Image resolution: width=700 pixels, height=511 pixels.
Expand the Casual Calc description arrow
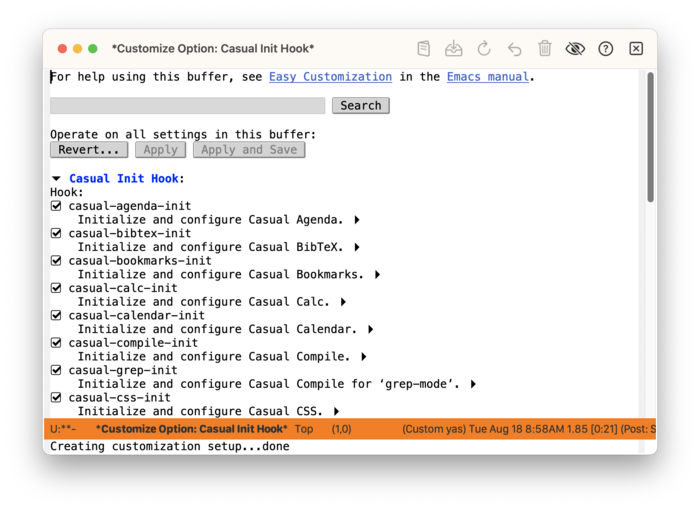343,302
